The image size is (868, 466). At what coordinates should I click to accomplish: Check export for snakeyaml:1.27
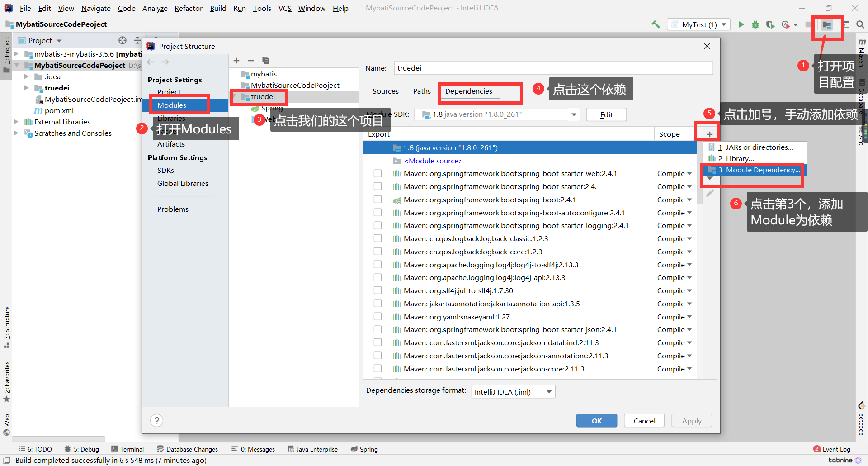[378, 317]
